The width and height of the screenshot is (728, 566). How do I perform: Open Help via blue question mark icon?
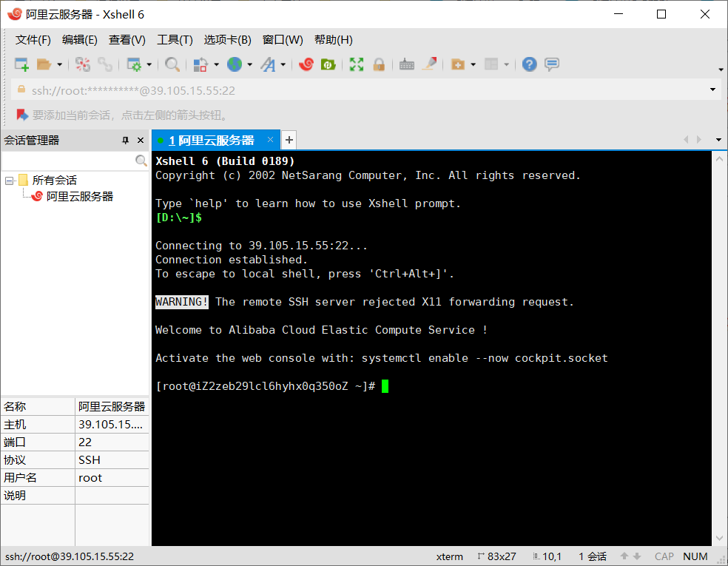click(529, 64)
